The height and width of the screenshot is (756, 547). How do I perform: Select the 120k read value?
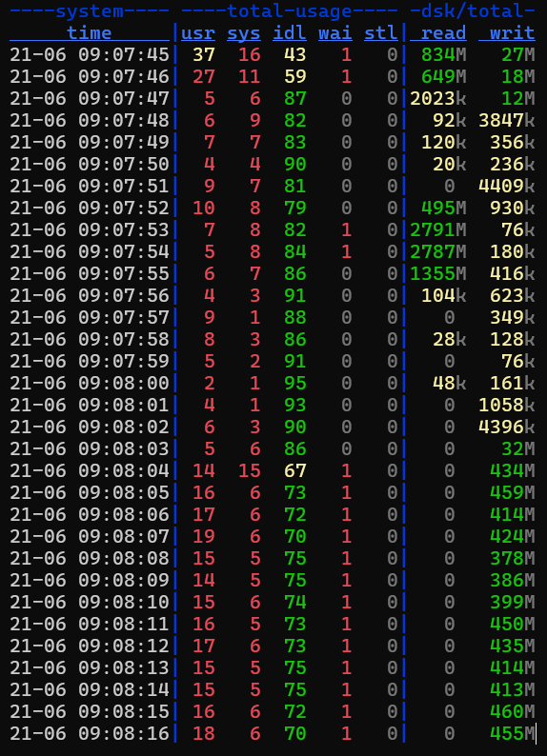click(x=443, y=142)
